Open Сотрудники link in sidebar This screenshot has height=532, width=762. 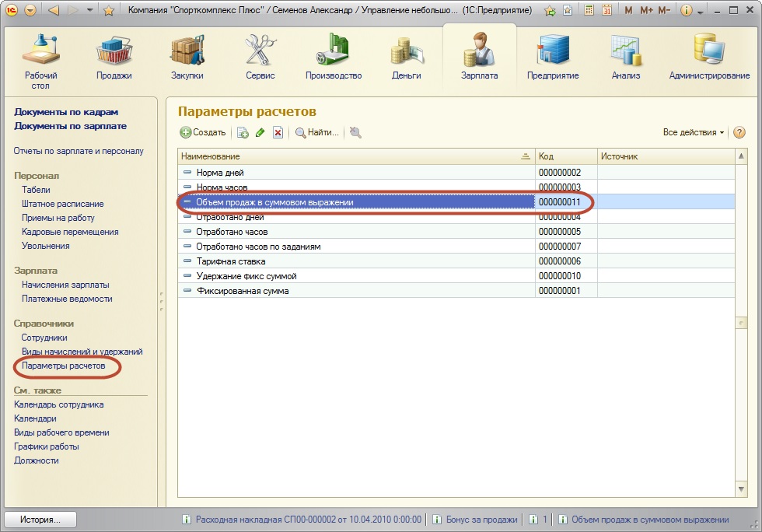click(x=44, y=338)
